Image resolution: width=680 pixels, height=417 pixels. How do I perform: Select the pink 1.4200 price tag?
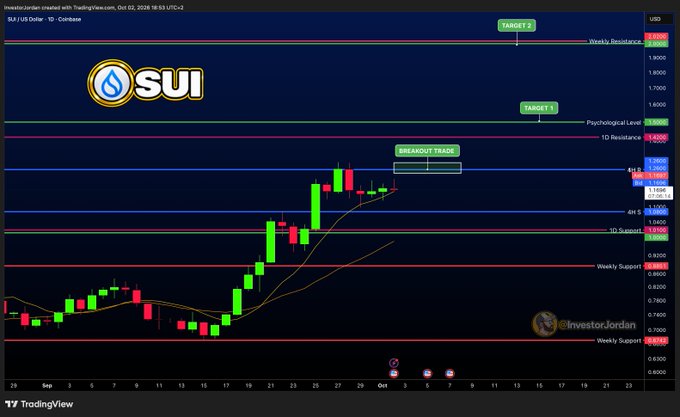tap(656, 137)
